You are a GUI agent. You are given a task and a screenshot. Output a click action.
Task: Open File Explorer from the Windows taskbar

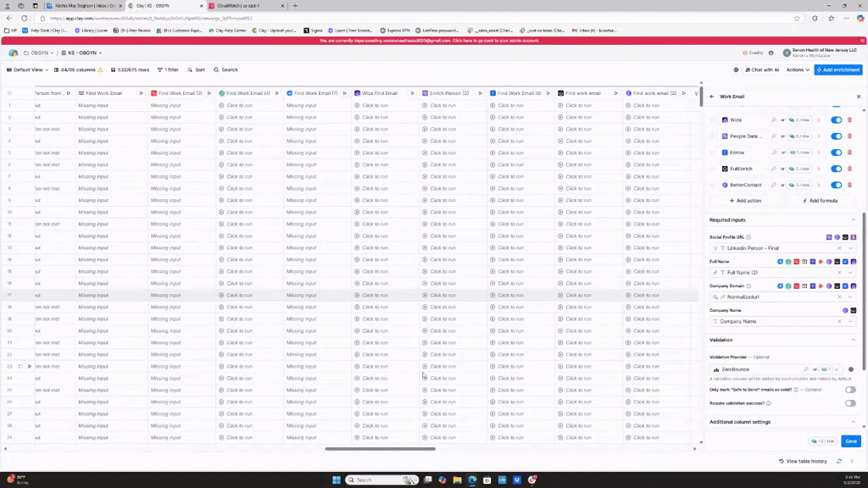(x=457, y=480)
